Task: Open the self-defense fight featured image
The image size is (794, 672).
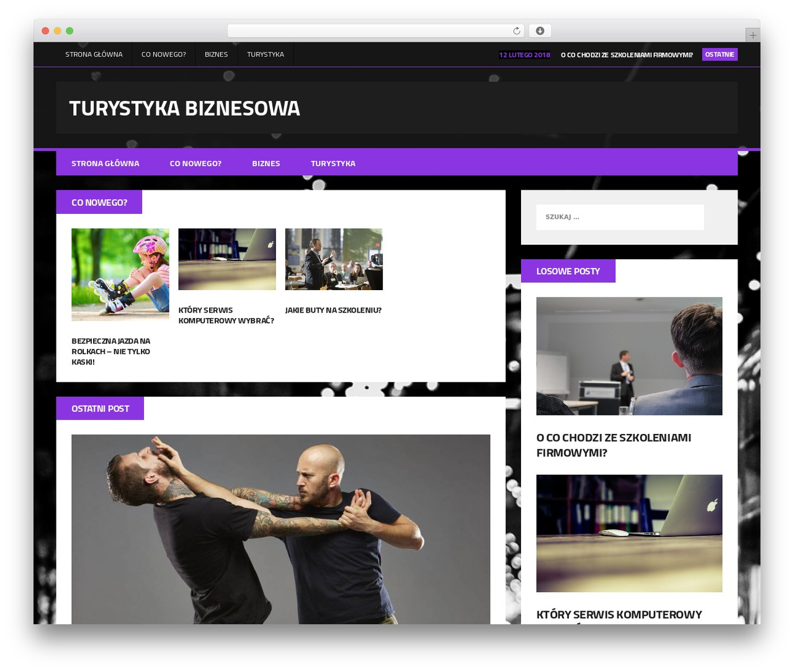Action: pos(281,529)
